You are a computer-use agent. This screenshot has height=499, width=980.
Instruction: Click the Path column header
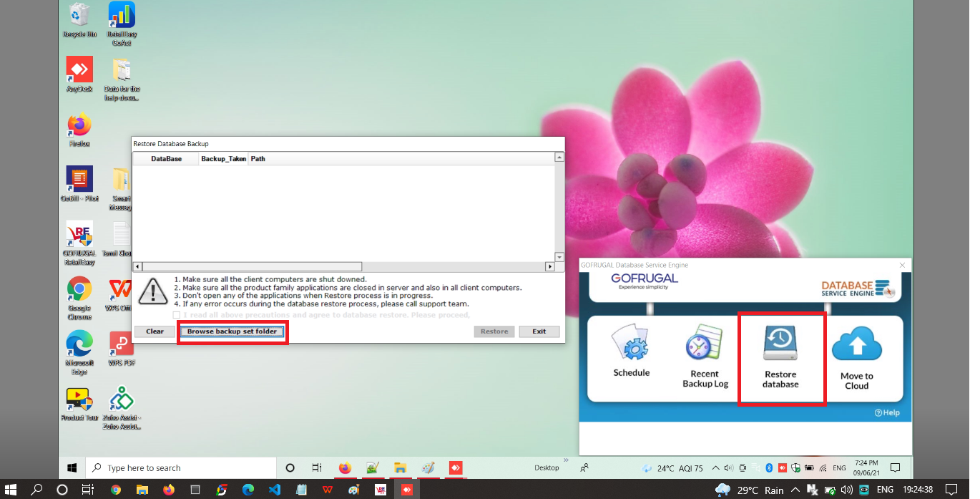(258, 159)
